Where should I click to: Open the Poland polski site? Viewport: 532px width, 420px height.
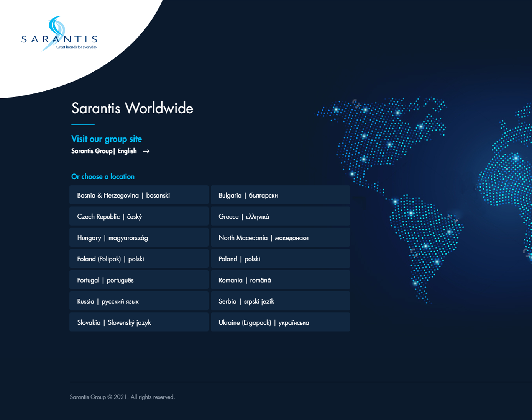coord(280,258)
